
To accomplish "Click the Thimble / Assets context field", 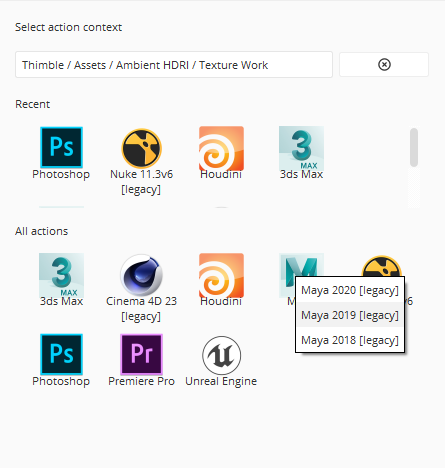I will (x=174, y=64).
